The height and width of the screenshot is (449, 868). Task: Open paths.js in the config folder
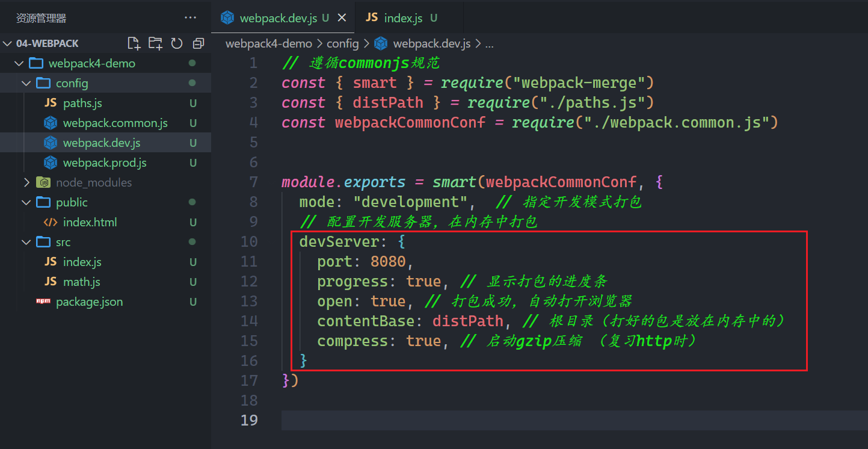82,103
